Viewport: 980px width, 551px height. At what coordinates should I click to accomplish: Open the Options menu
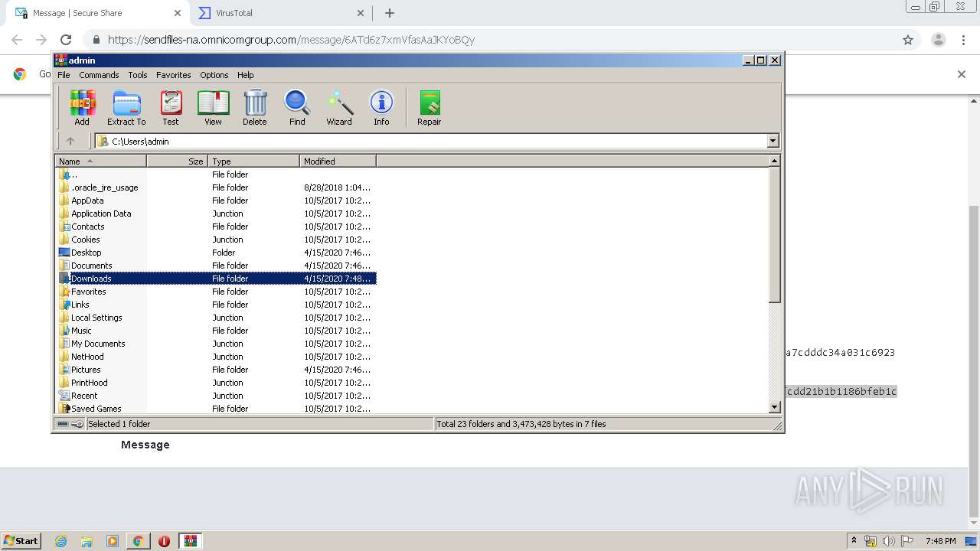pos(214,75)
